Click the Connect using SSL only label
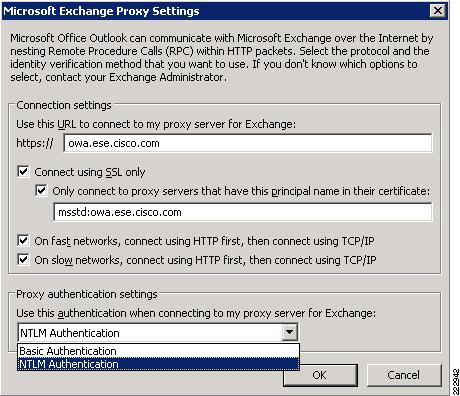 [90, 172]
